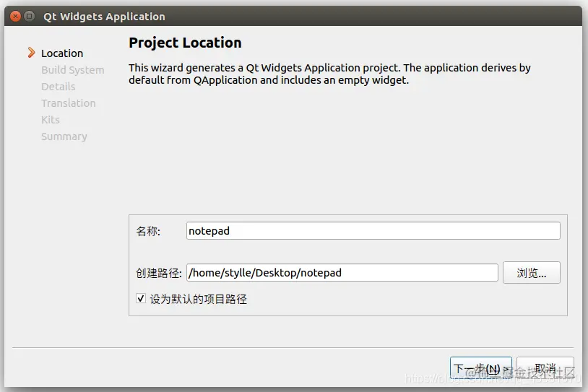Click the project name field containing notepad
The width and height of the screenshot is (588, 392).
coord(373,231)
